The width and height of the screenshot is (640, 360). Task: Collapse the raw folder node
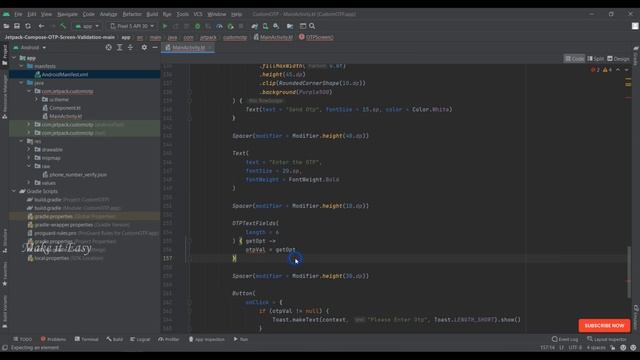pyautogui.click(x=29, y=166)
